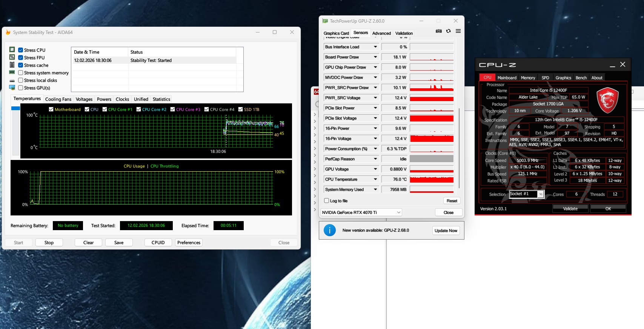Click the AIDA64 flame icon in title bar
This screenshot has height=329, width=644.
tap(8, 32)
